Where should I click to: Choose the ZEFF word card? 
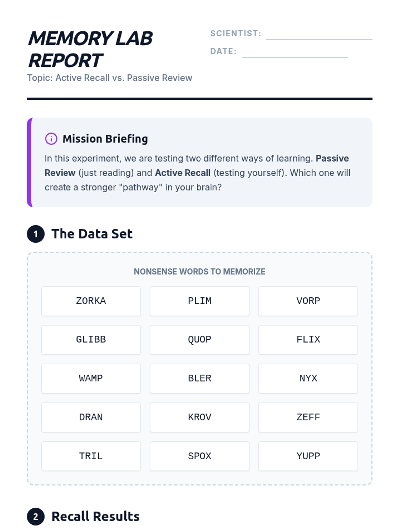coord(308,417)
